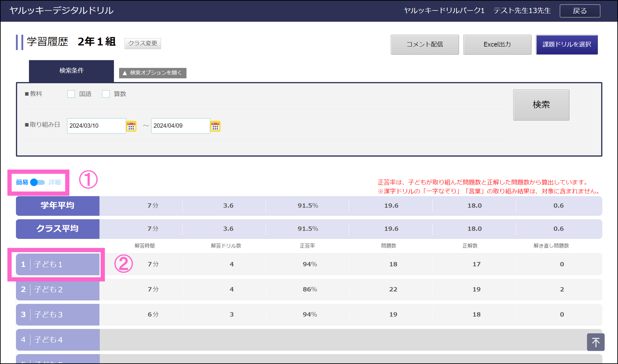The height and width of the screenshot is (364, 618).
Task: Open the クラス変更 class selector
Action: (142, 43)
